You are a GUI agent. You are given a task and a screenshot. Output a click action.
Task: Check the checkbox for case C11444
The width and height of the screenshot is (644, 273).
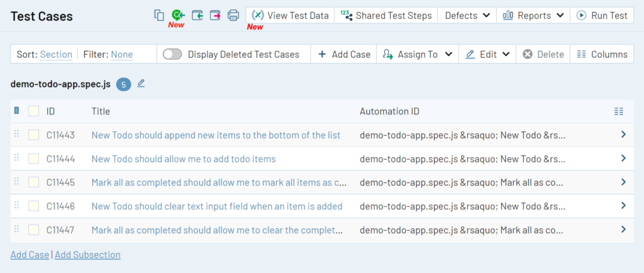[x=34, y=159]
